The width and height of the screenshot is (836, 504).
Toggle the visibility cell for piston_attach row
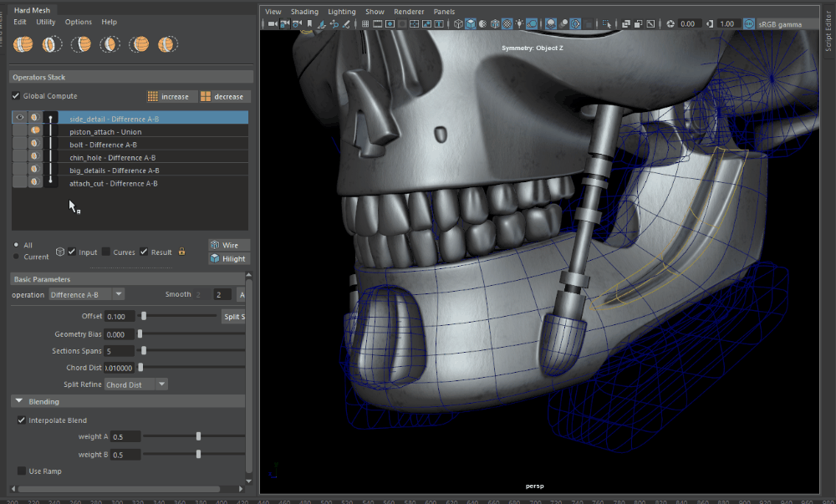coord(20,130)
